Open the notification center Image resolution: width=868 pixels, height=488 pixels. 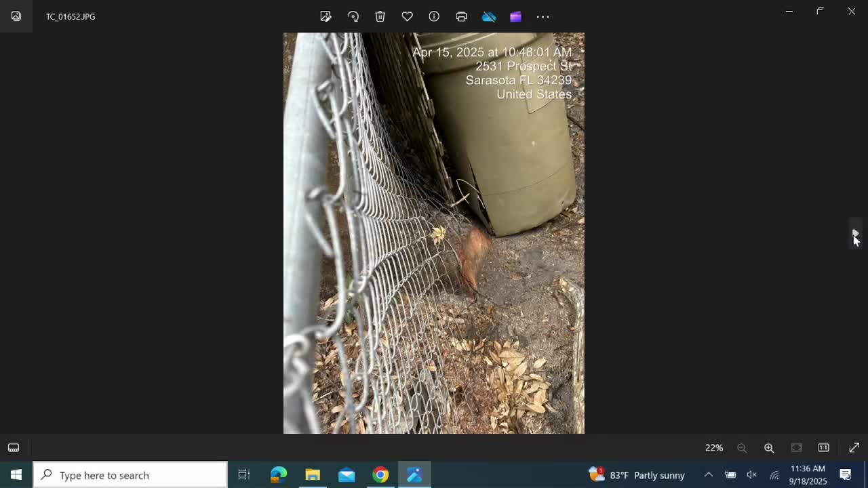[x=846, y=474]
